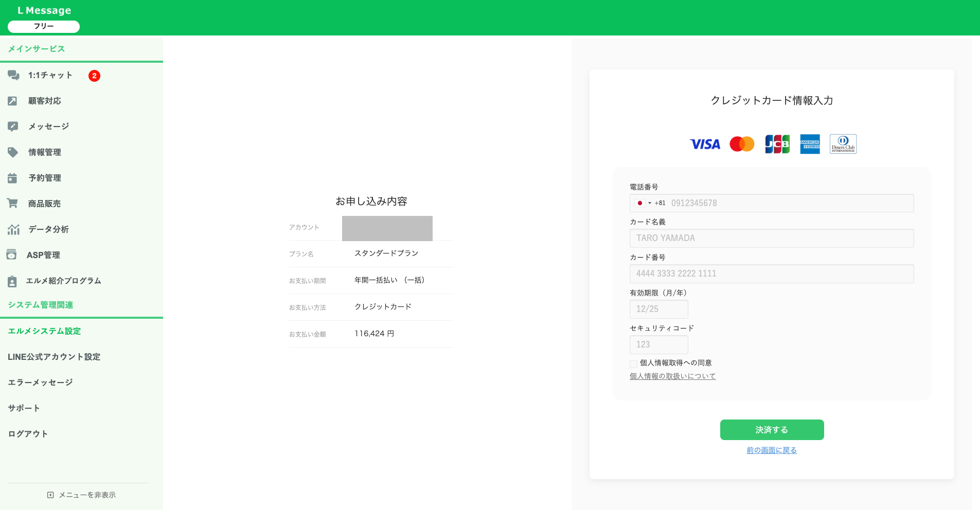Image resolution: width=980 pixels, height=510 pixels.
Task: Go to 情報管理 section
Action: coord(45,152)
